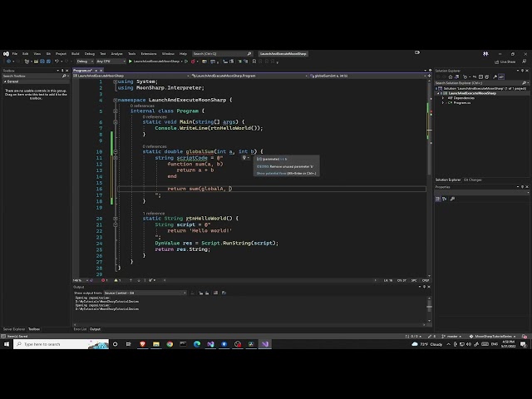Select the Program.cs editor tab
The image size is (532, 399).
(82, 70)
